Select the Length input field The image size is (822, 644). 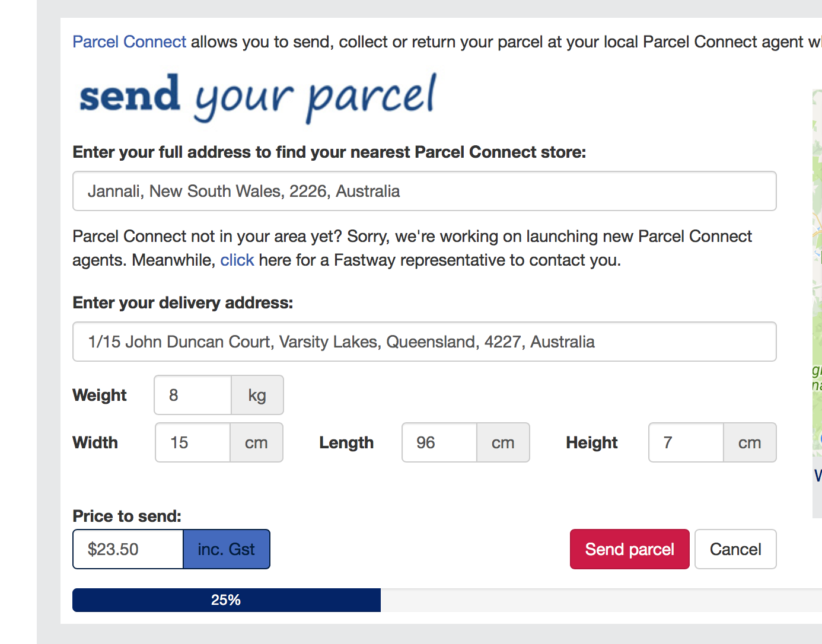(439, 442)
